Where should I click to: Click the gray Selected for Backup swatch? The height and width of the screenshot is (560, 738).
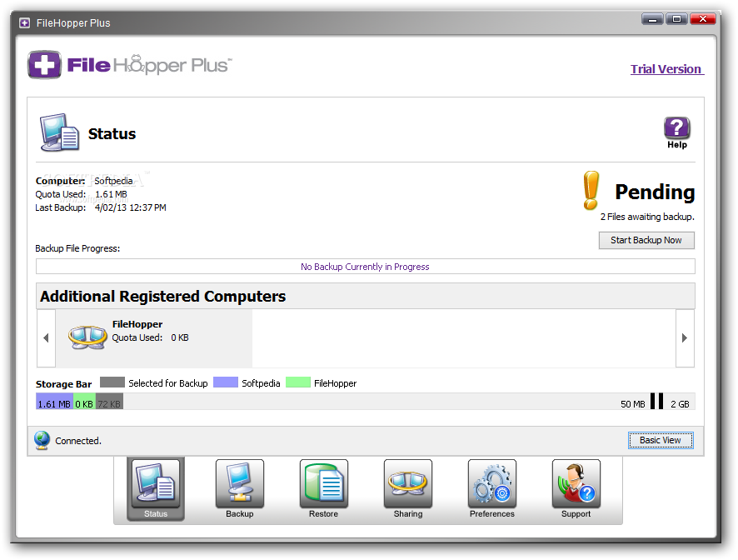click(x=112, y=382)
